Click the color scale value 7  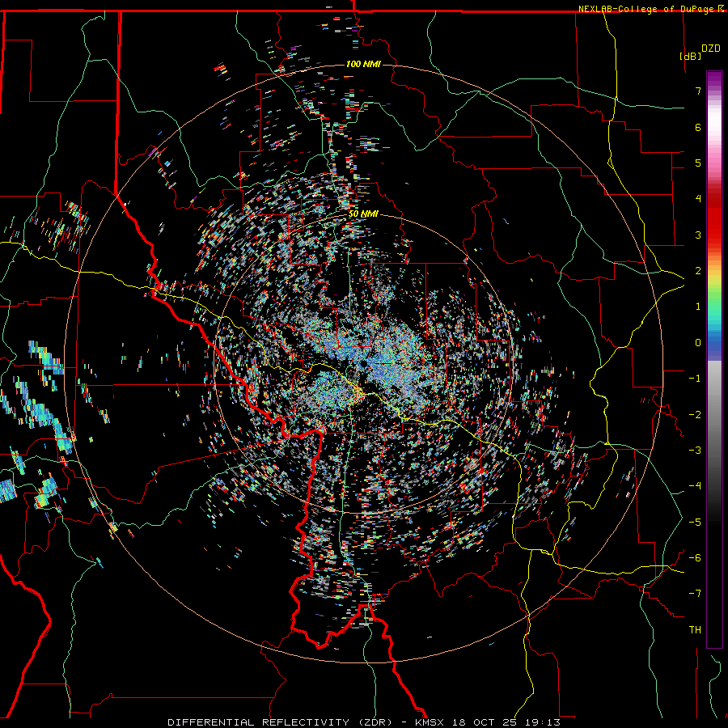698,91
